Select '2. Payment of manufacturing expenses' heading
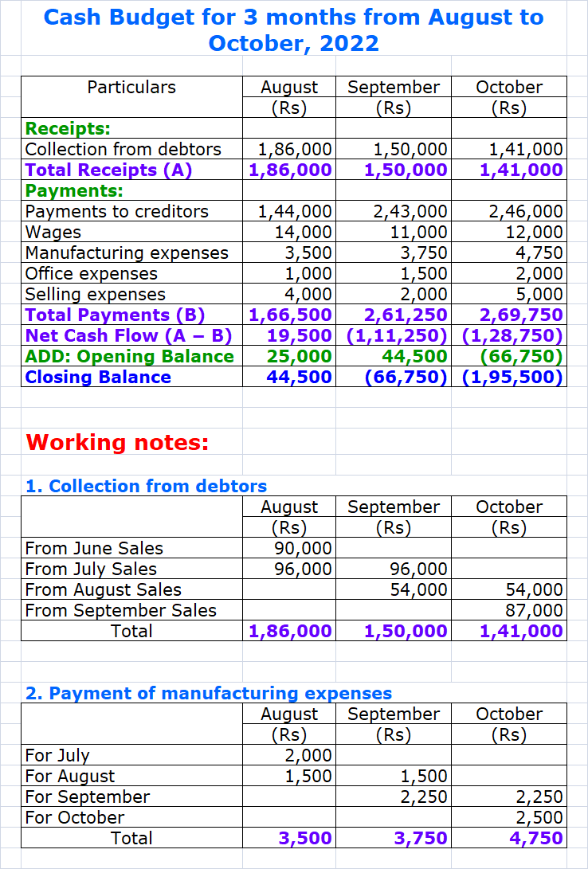Viewport: 588px width, 869px height. [x=209, y=693]
